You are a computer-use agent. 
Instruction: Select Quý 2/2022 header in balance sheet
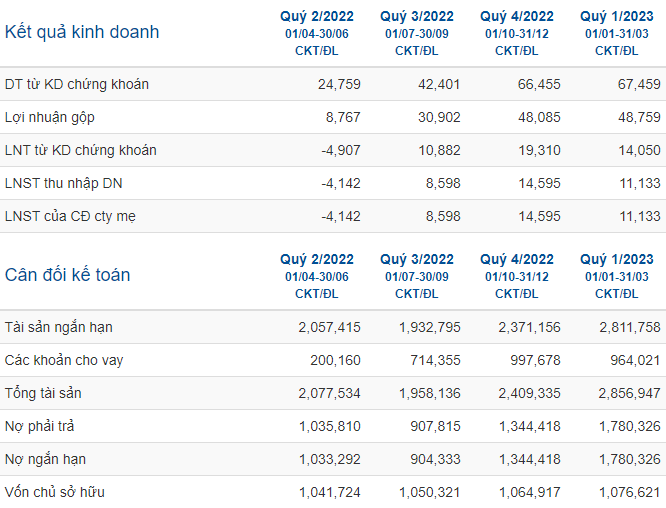click(x=317, y=260)
